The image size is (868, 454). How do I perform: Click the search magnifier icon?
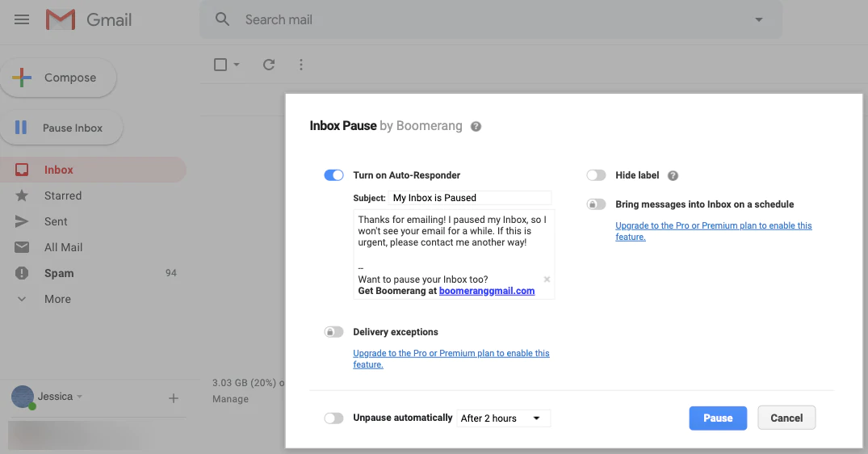coord(223,19)
